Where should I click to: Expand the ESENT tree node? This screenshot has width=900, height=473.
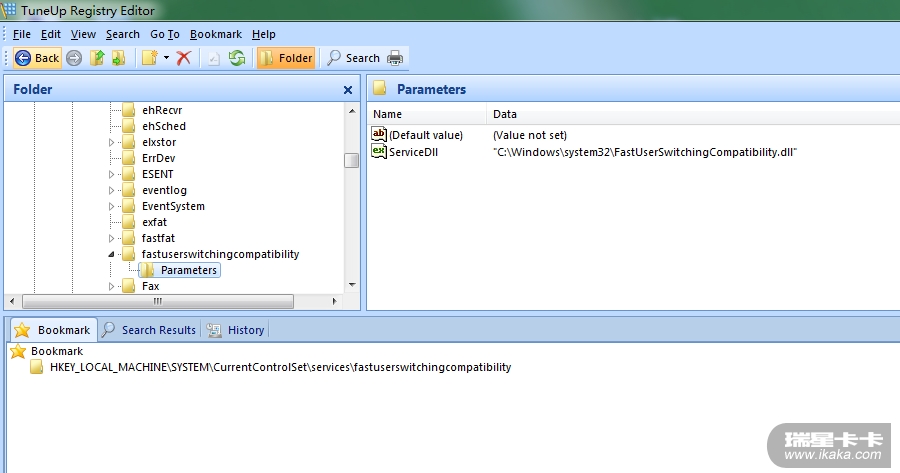point(111,175)
